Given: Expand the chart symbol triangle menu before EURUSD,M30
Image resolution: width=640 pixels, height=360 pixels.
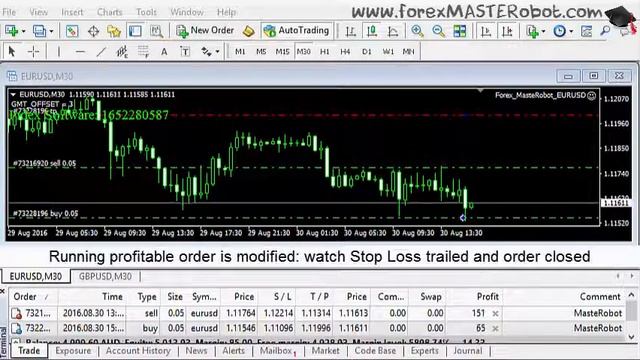Looking at the screenshot, I should (x=13, y=95).
